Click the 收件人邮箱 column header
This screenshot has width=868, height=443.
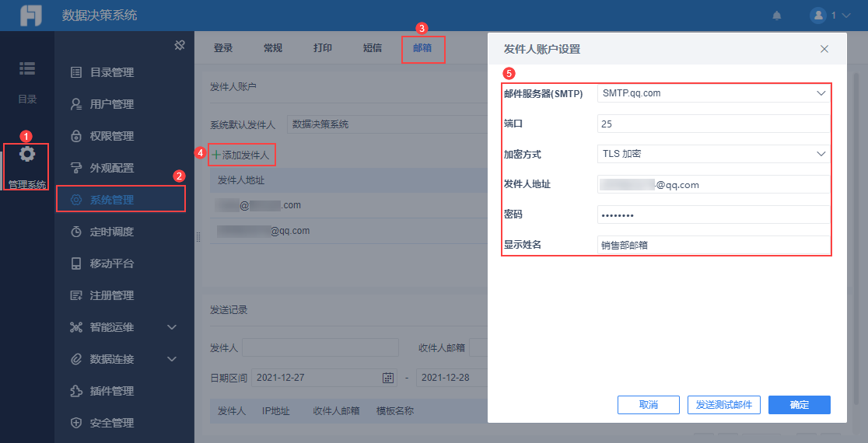tap(336, 410)
